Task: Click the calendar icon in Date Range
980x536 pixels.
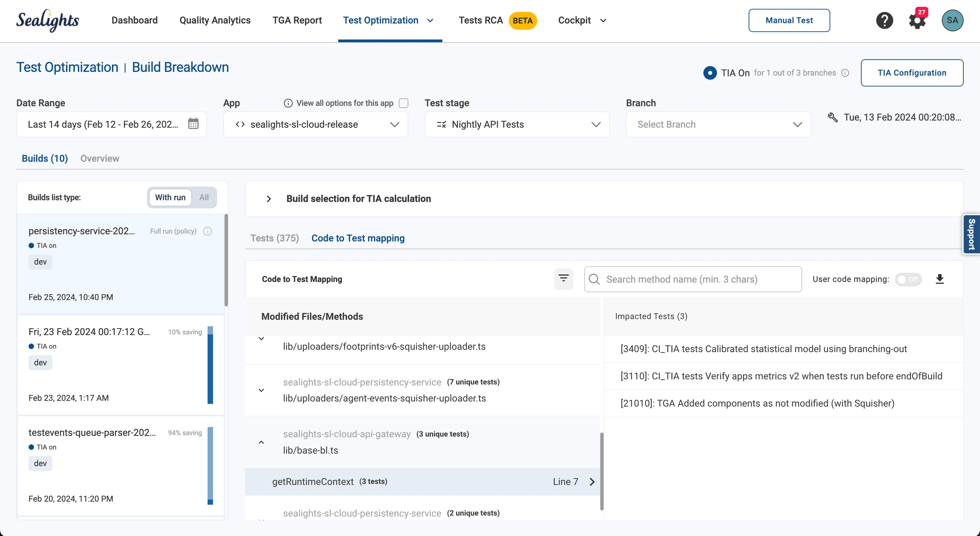Action: click(x=193, y=124)
